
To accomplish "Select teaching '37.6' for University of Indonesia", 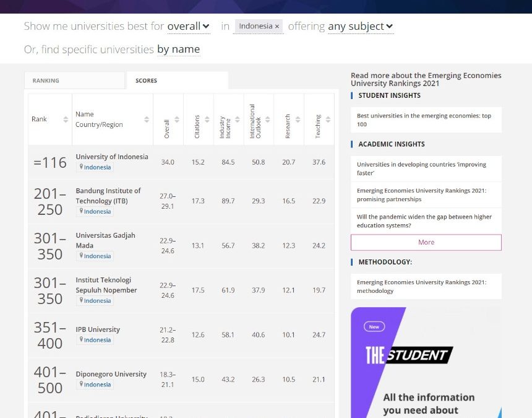I will (319, 162).
